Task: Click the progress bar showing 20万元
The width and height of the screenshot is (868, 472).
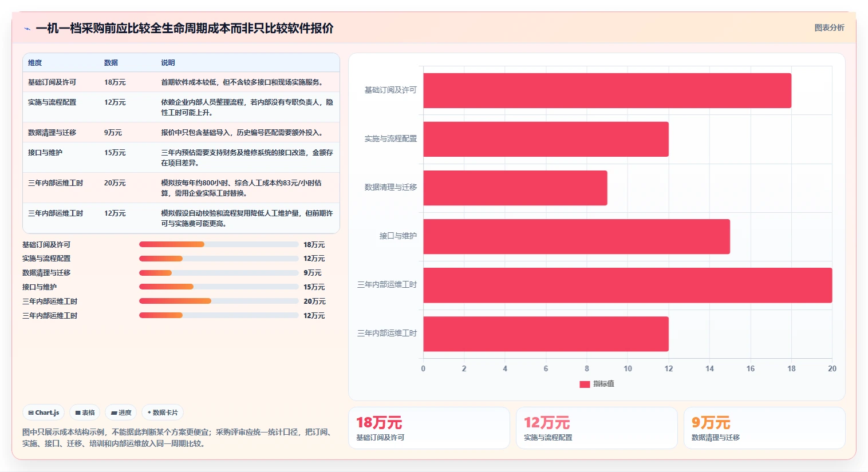Action: (219, 301)
